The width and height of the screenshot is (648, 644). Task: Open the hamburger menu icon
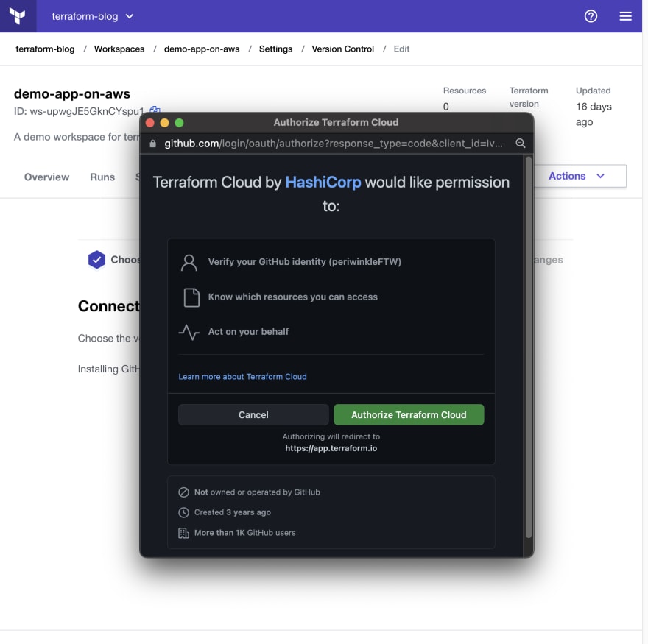tap(625, 16)
